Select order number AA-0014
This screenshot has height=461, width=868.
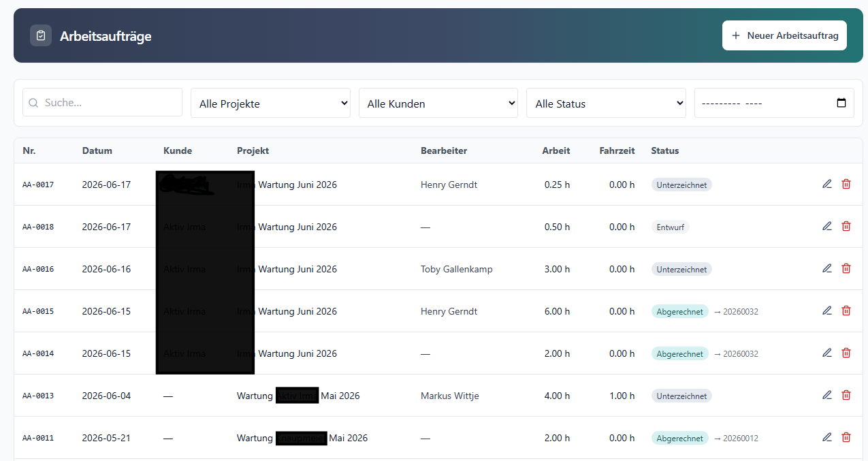tap(38, 353)
